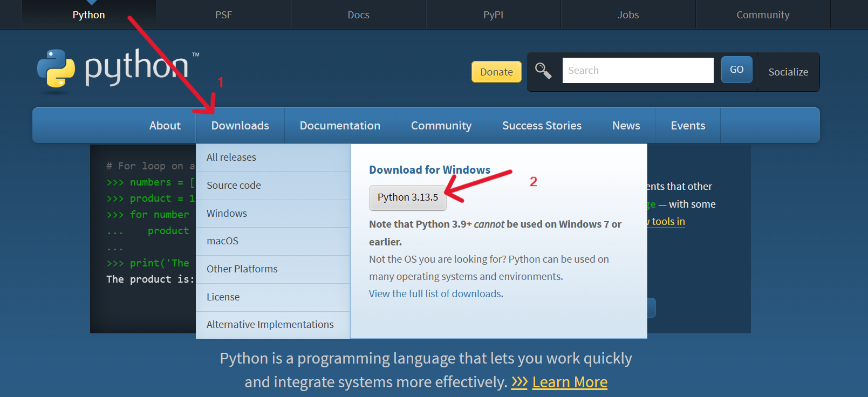Expand the Downloads navigation menu
The width and height of the screenshot is (868, 397).
pyautogui.click(x=240, y=126)
